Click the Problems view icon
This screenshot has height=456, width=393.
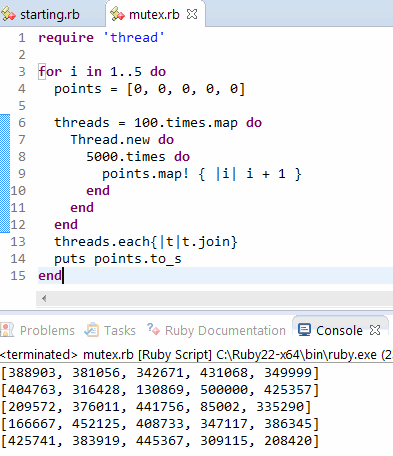coord(7,330)
